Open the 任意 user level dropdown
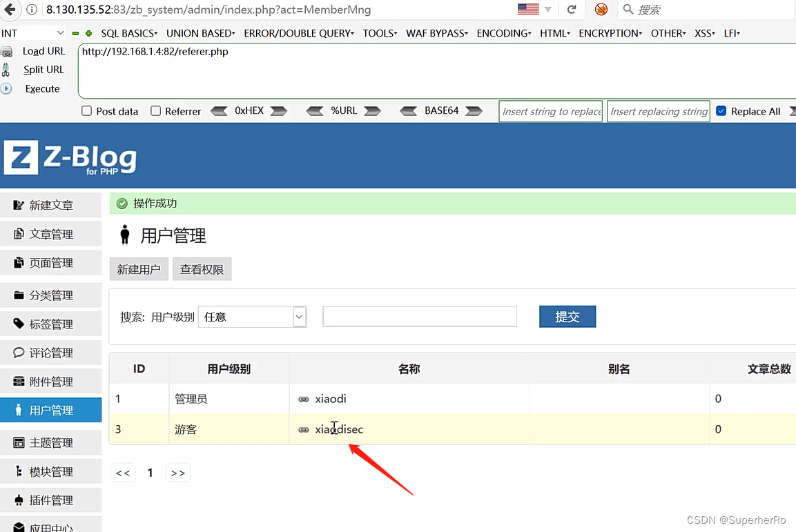 [252, 316]
